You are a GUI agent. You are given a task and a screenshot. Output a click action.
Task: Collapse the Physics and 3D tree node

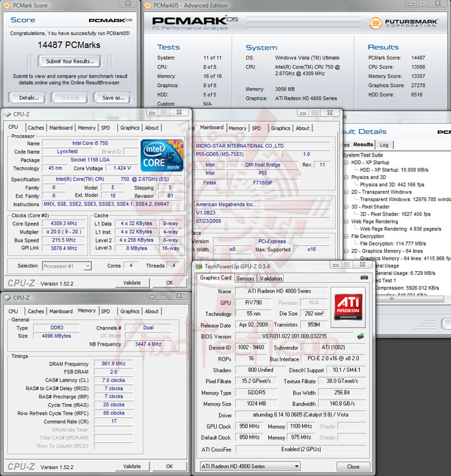click(x=346, y=177)
